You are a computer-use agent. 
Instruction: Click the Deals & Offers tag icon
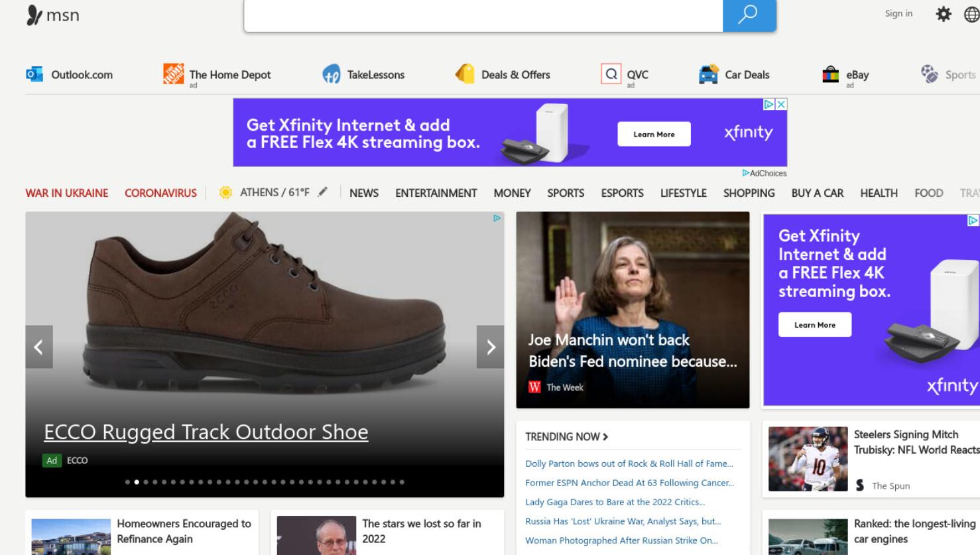click(x=465, y=74)
